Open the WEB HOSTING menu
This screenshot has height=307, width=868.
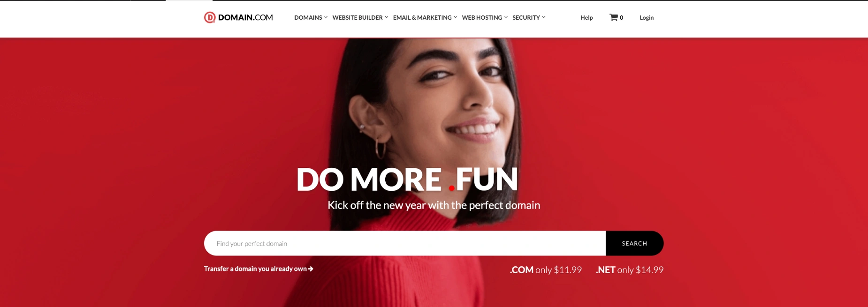pos(482,17)
